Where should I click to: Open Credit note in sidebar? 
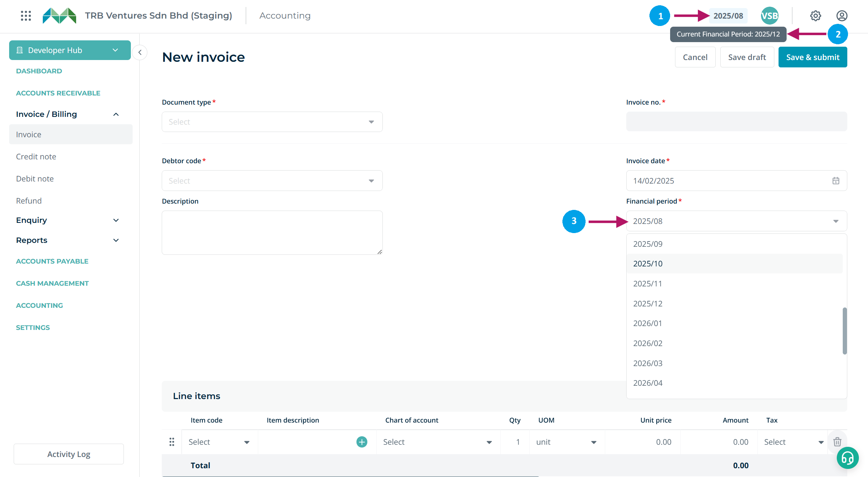tap(36, 157)
